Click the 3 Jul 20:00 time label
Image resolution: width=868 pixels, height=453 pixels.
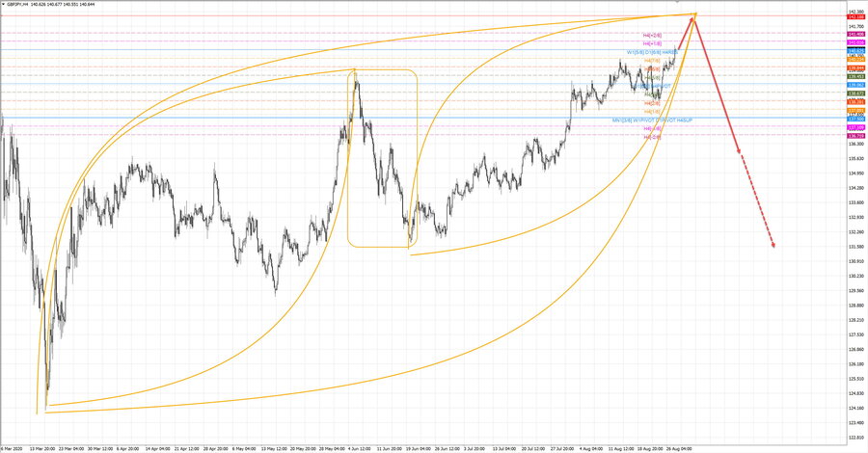tap(475, 448)
